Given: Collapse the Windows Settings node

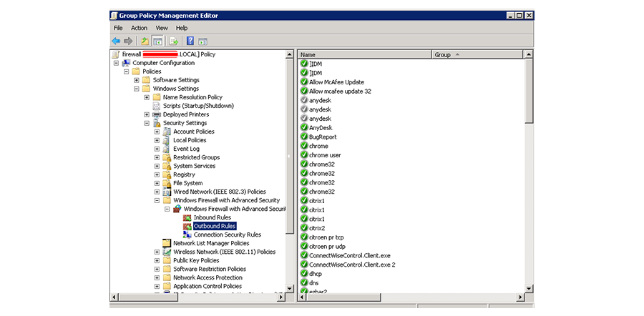Looking at the screenshot, I should pos(137,89).
